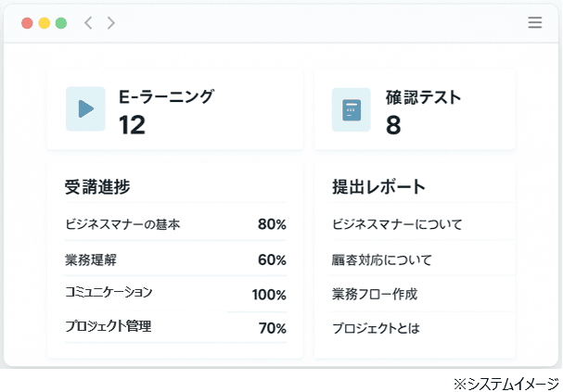Screen dimensions: 563x392
Task: Open the ビジネスマナーの基本 course row
Action: pyautogui.click(x=175, y=223)
